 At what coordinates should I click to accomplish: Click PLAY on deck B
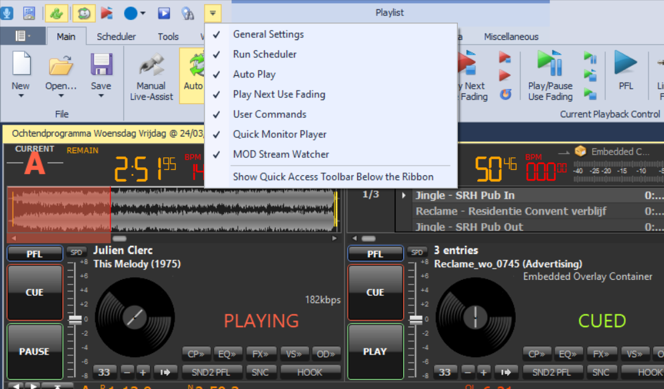[375, 352]
